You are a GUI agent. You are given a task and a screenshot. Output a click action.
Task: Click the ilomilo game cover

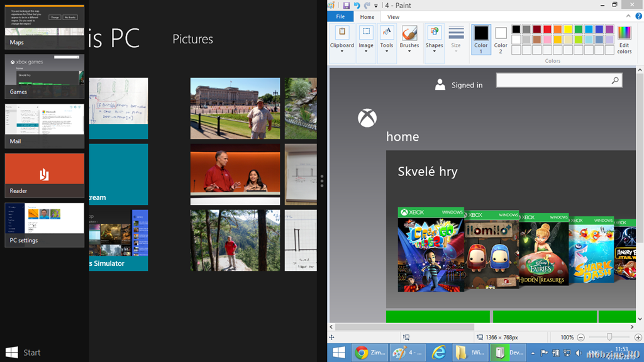492,249
